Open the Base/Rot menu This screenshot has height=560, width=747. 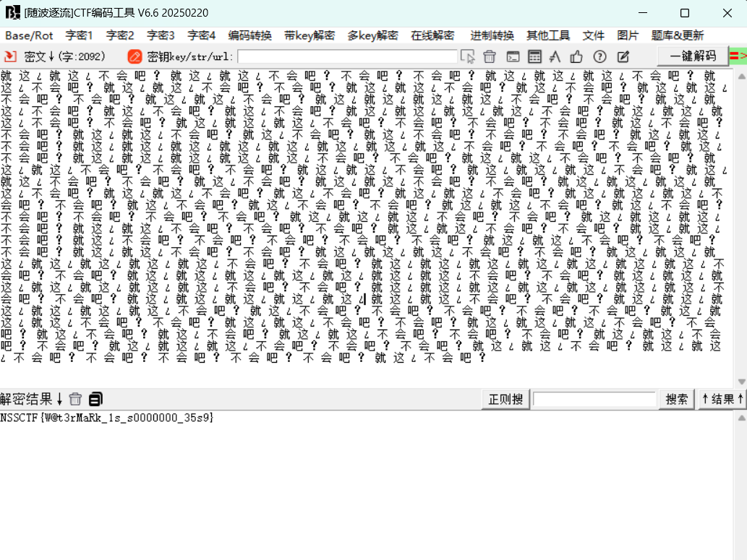(x=29, y=35)
